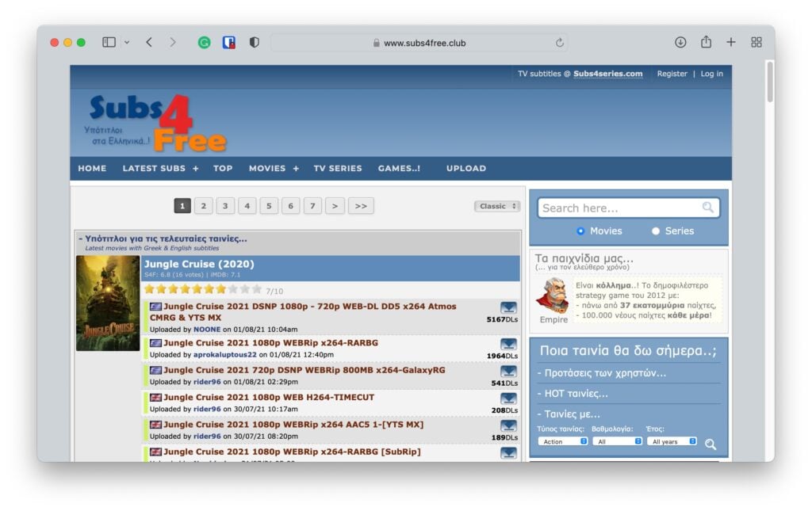Select the Series radio button
The height and width of the screenshot is (511, 812).
coord(656,231)
